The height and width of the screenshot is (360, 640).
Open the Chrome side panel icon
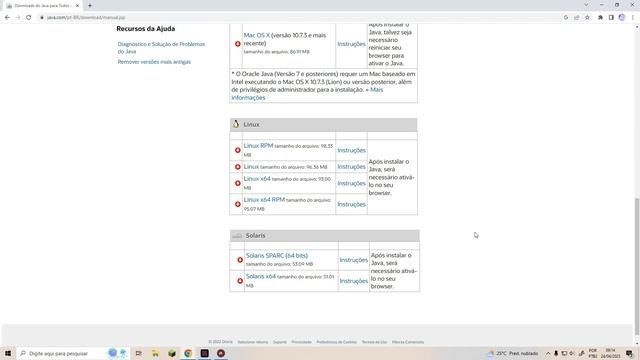[x=611, y=18]
